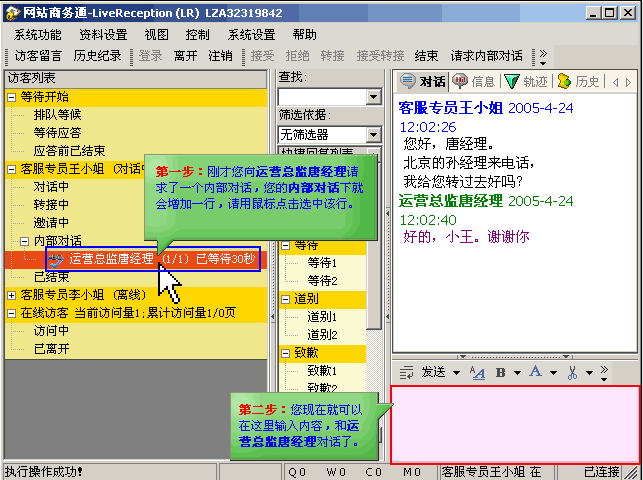Expand the 客服专员李小姐 (离线) group
The image size is (643, 480).
[x=11, y=295]
